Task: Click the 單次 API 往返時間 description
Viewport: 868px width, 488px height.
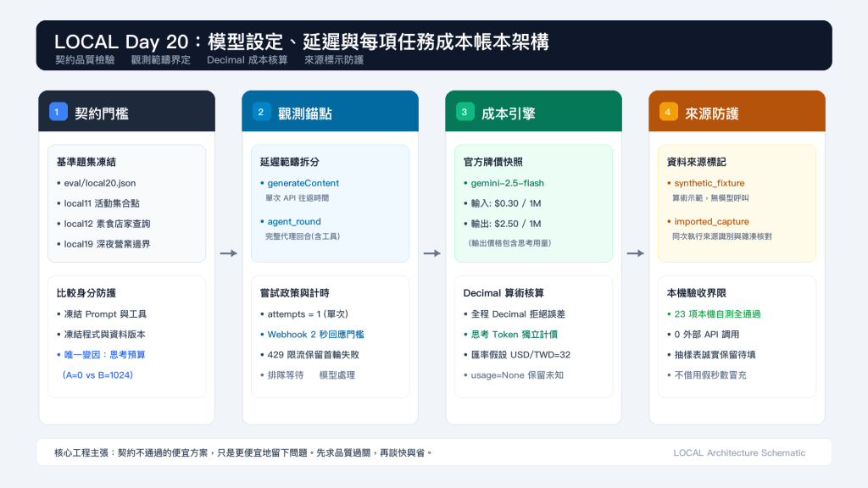Action: pyautogui.click(x=297, y=198)
